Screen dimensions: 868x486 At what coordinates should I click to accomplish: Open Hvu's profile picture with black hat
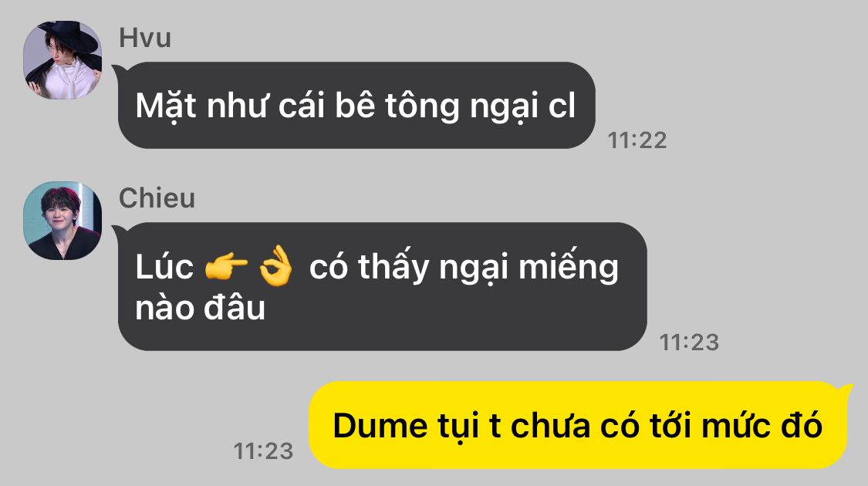point(62,59)
